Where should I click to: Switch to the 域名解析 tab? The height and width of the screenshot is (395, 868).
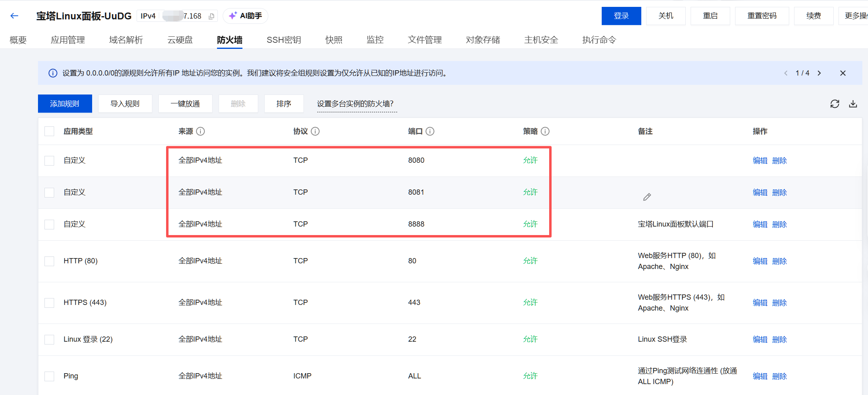point(126,40)
